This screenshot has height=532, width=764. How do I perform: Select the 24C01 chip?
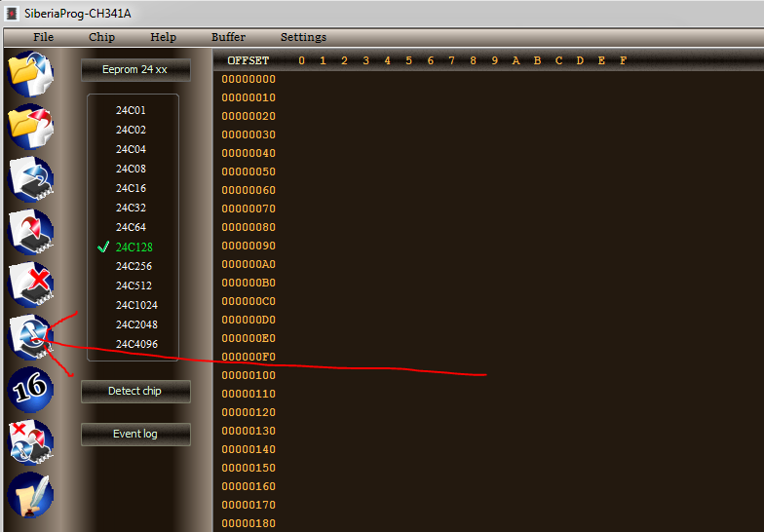pos(131,110)
